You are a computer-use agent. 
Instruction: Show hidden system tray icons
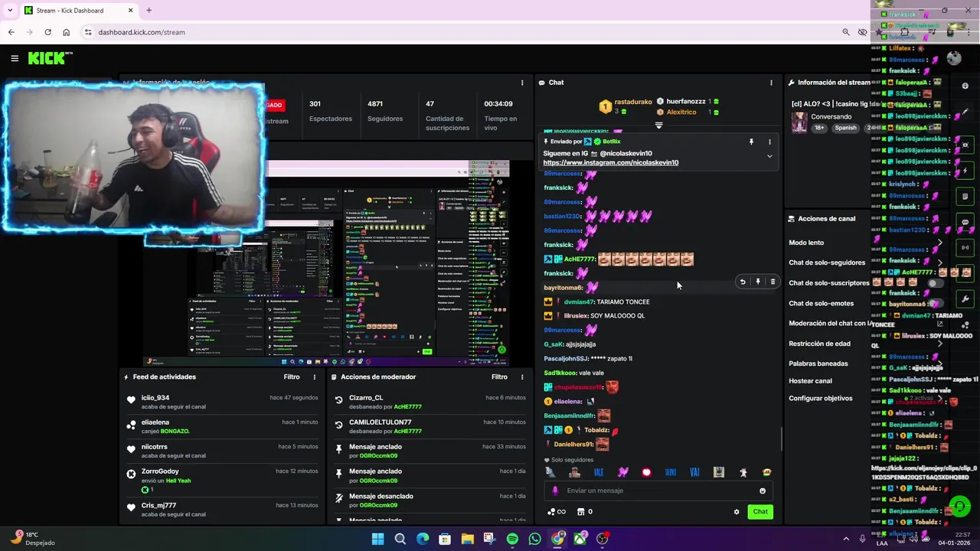(846, 539)
